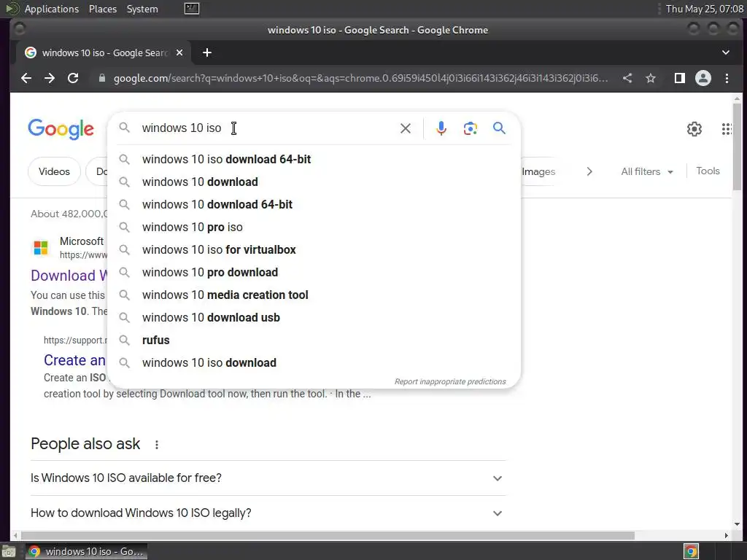Image resolution: width=747 pixels, height=560 pixels.
Task: Open the Places menu
Action: click(x=103, y=9)
